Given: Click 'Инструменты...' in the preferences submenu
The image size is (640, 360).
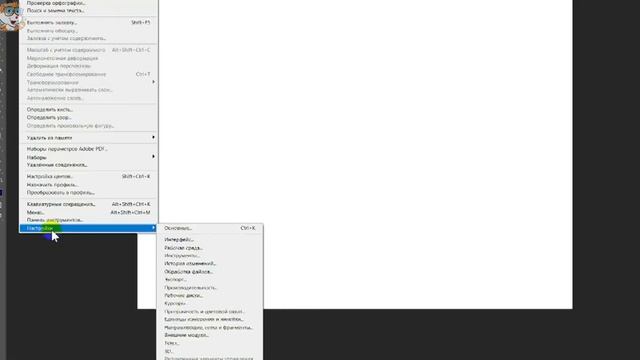Looking at the screenshot, I should click(x=210, y=256).
